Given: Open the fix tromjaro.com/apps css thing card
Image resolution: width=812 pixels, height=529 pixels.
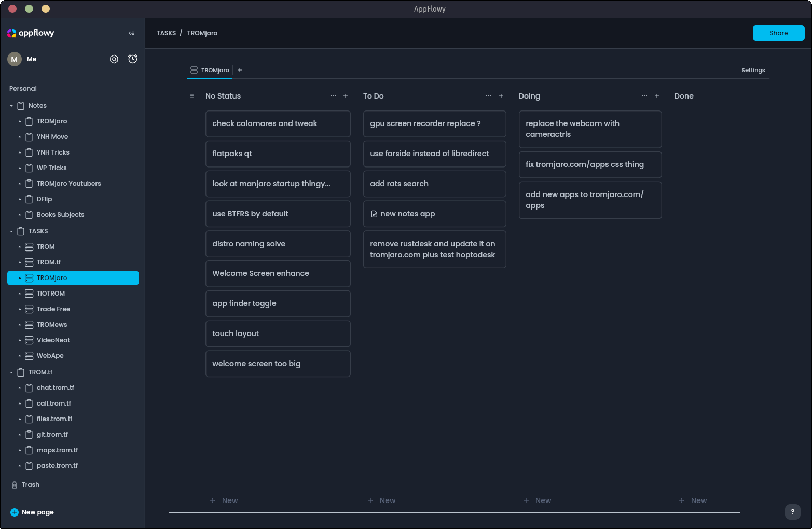Looking at the screenshot, I should (590, 164).
